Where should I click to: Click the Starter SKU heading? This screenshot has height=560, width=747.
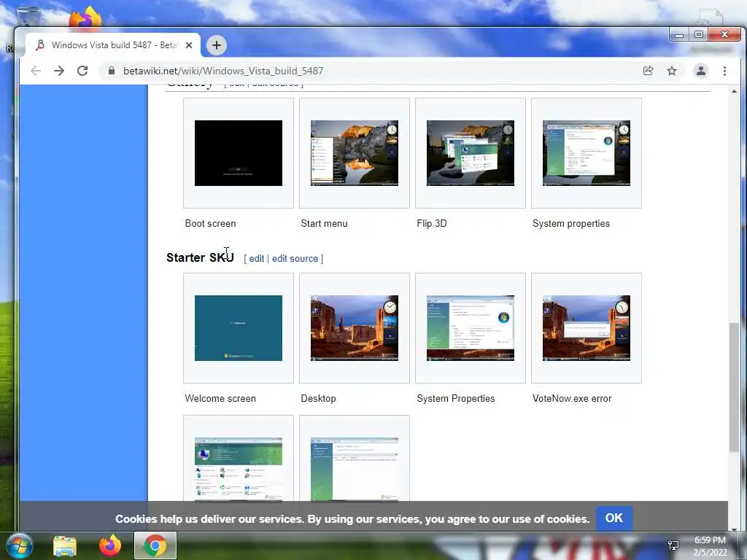(x=200, y=257)
